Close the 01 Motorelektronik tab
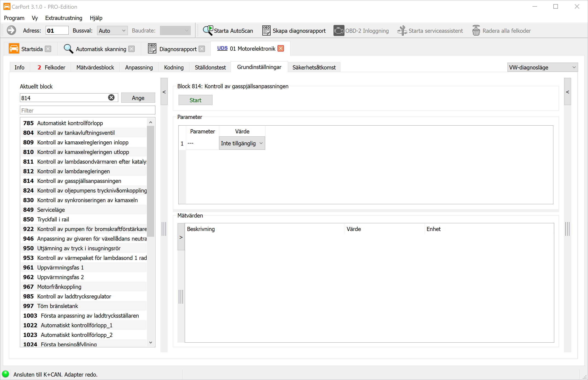588x380 pixels. point(281,49)
